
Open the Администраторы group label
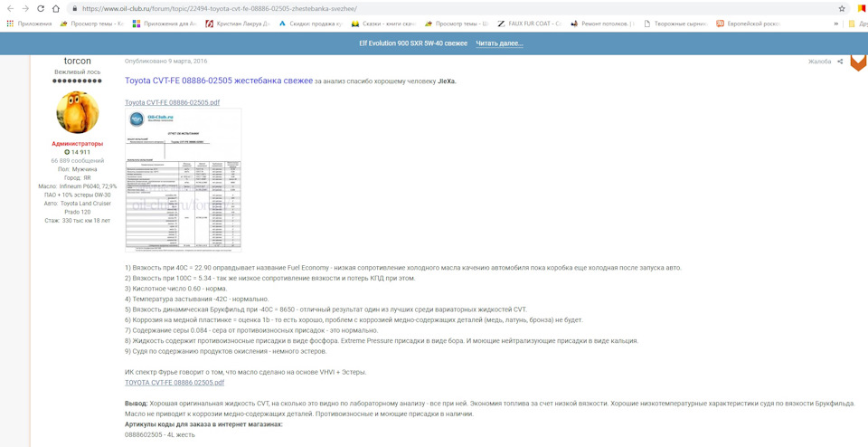coord(78,144)
